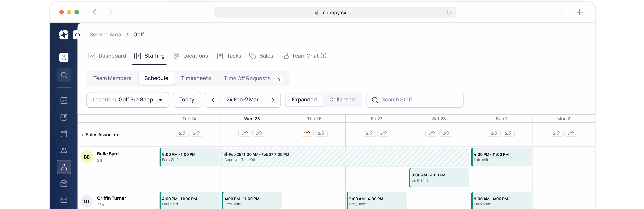Open the calendar sidebar icon
644x209 pixels.
[x=64, y=134]
